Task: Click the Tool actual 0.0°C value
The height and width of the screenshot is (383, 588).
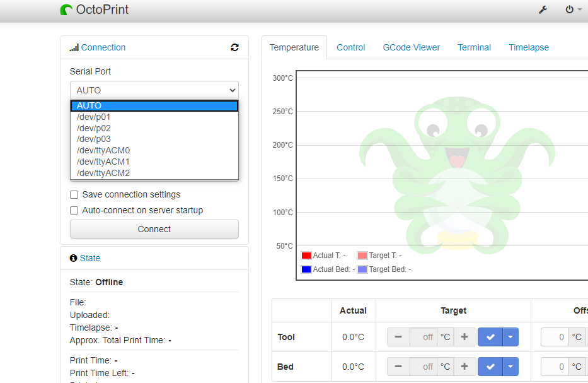Action: tap(353, 337)
